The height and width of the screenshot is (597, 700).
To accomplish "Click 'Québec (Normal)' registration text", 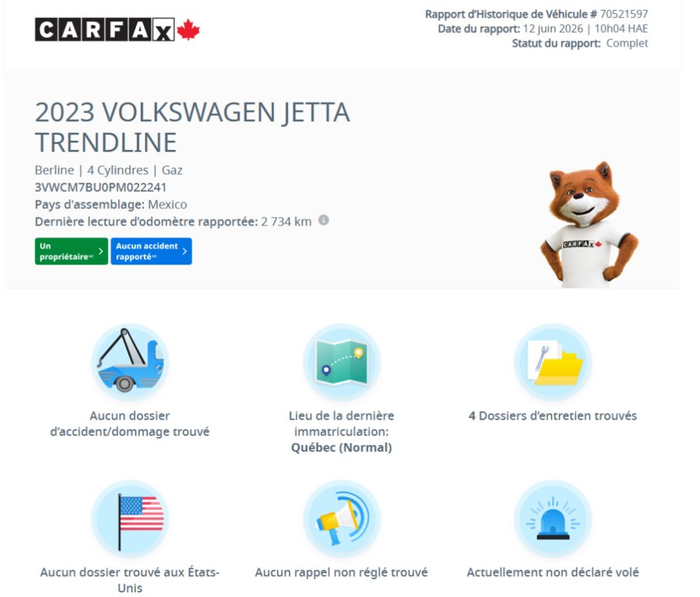I will tap(342, 448).
